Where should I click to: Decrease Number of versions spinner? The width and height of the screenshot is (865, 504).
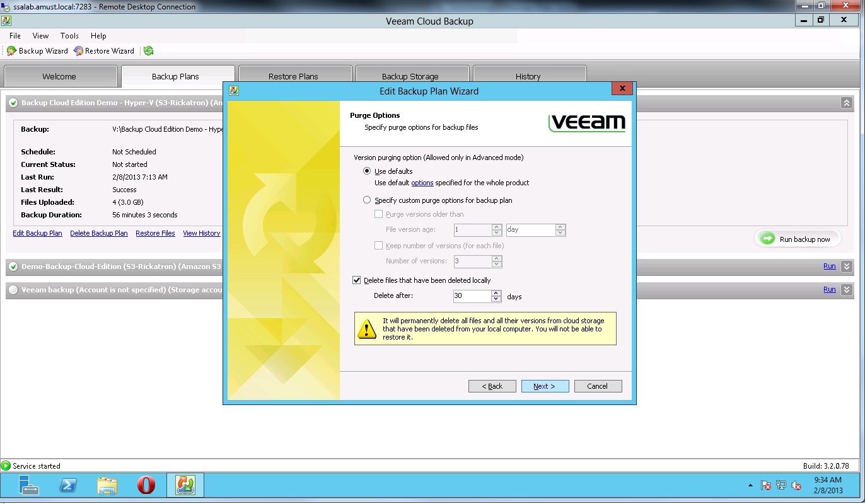pyautogui.click(x=497, y=264)
